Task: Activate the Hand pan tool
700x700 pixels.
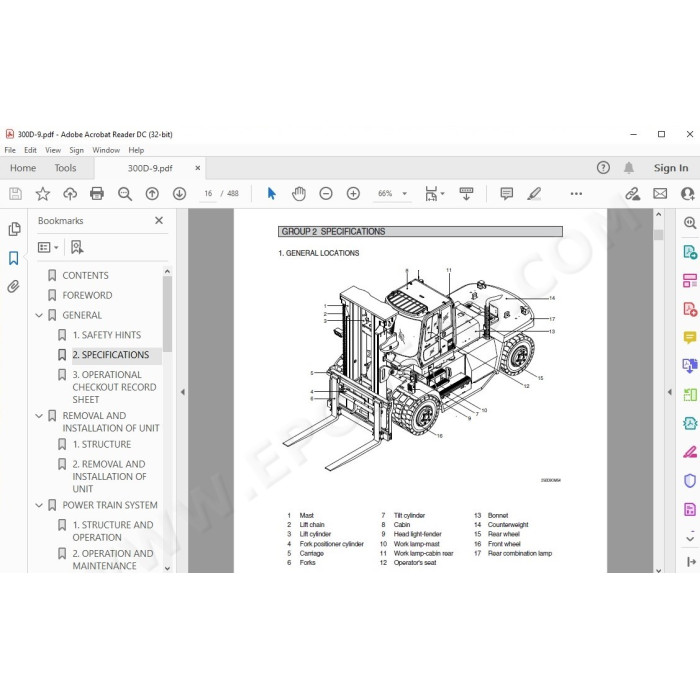Action: [x=299, y=193]
